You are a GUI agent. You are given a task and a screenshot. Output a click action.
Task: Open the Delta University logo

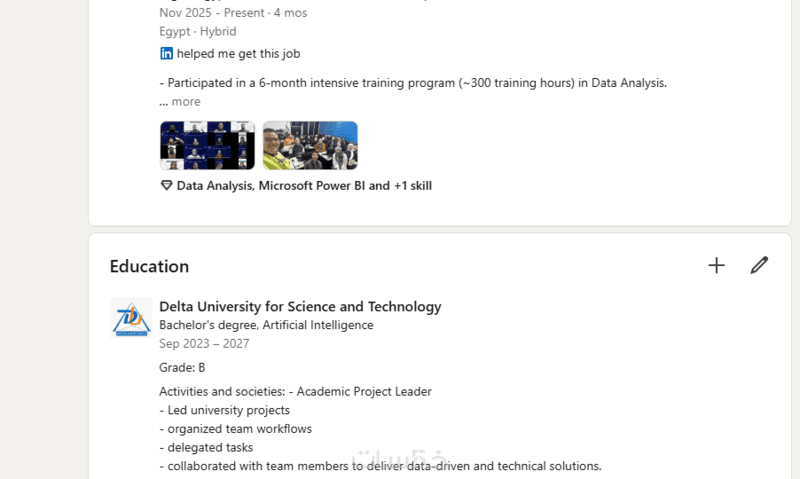(x=131, y=318)
